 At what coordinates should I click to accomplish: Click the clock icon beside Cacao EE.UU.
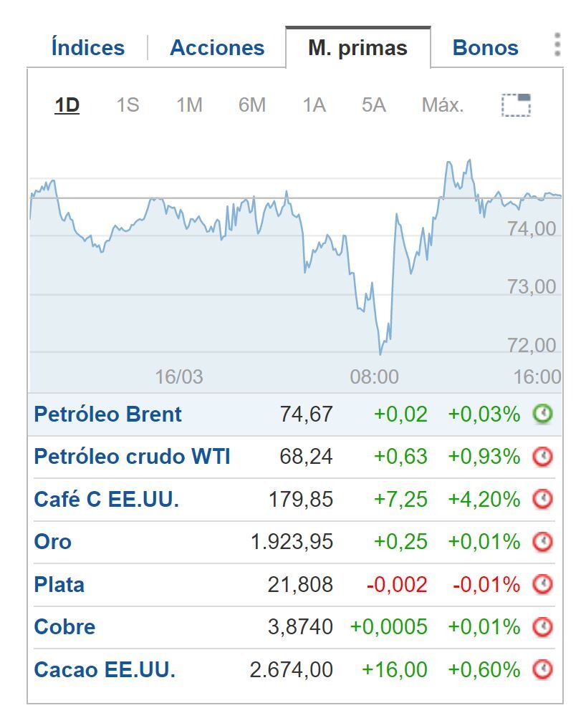click(543, 670)
